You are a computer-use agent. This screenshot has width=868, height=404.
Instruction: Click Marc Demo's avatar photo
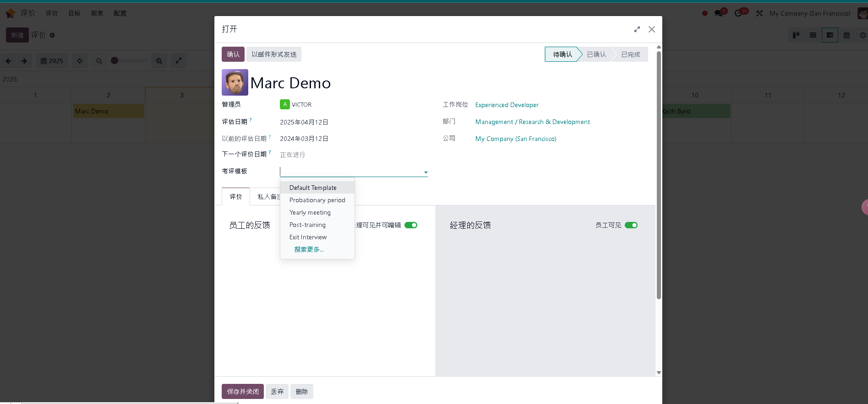coord(235,82)
